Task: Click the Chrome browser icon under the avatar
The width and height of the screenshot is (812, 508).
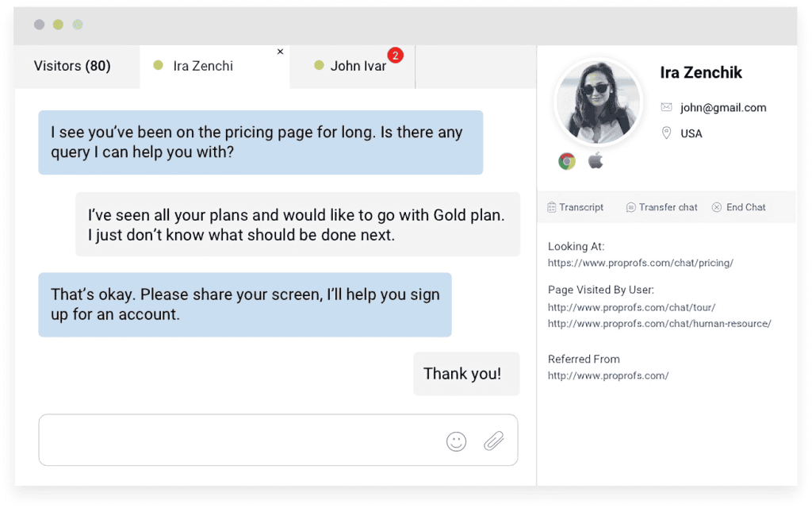Action: [566, 160]
